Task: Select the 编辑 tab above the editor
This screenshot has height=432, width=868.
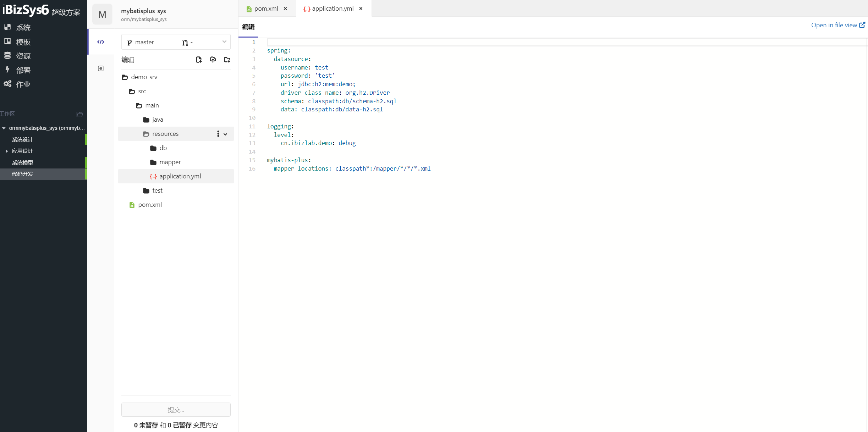Action: click(x=248, y=27)
